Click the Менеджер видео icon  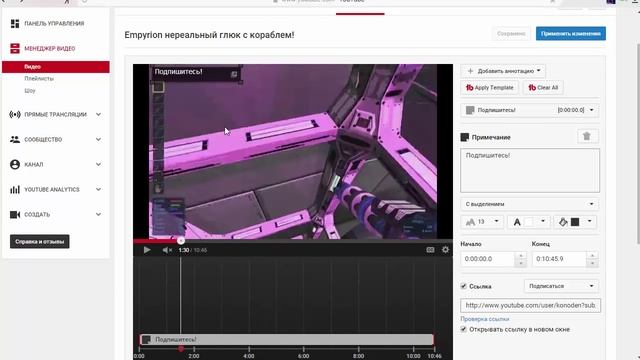pos(15,49)
